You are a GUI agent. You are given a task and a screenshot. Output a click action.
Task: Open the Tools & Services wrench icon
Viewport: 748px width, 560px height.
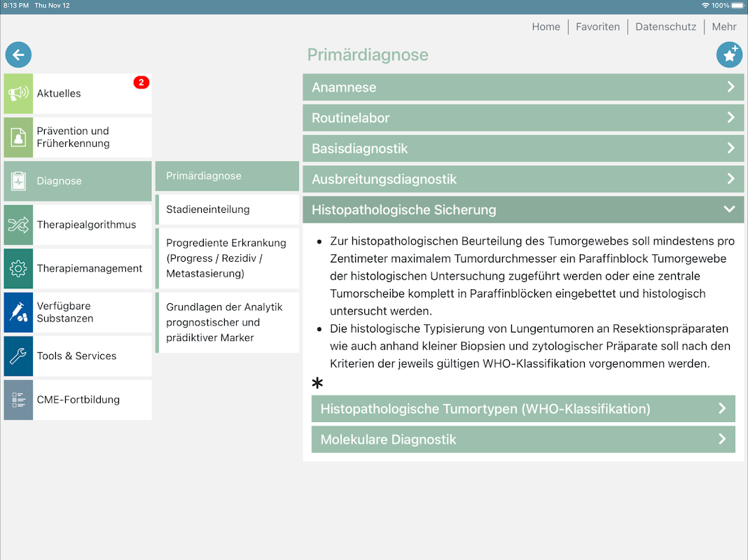pos(19,356)
